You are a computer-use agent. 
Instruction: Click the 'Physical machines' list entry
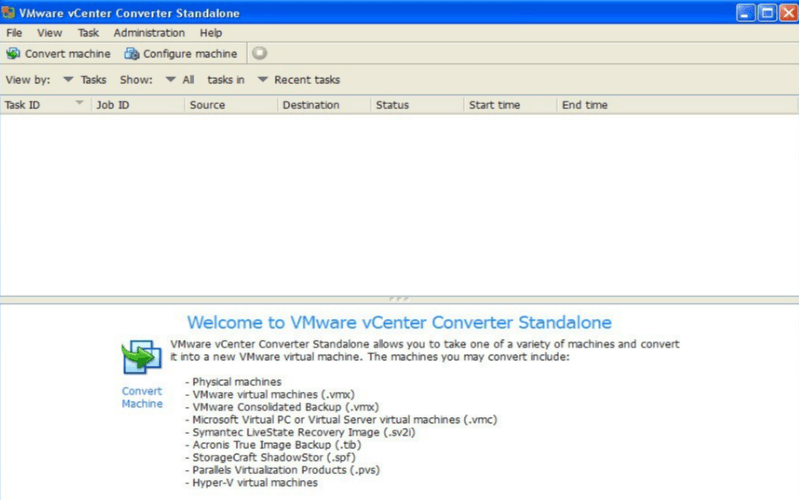[x=237, y=382]
